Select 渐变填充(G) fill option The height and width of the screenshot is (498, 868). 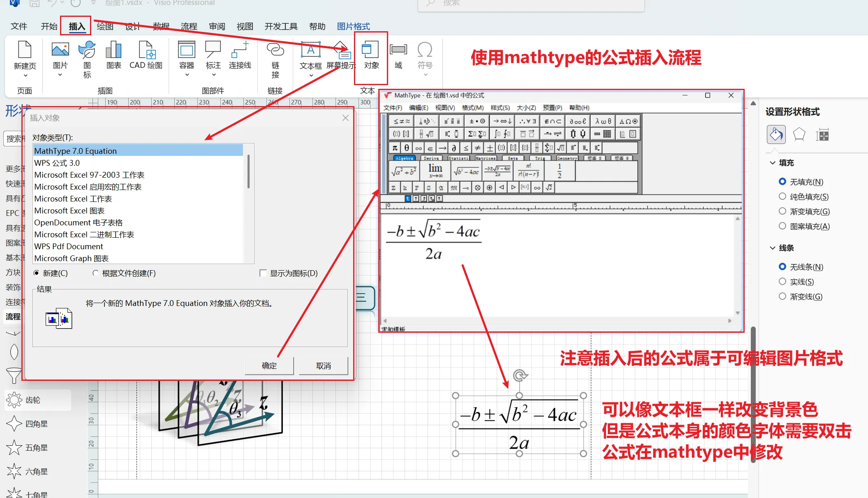pyautogui.click(x=782, y=211)
